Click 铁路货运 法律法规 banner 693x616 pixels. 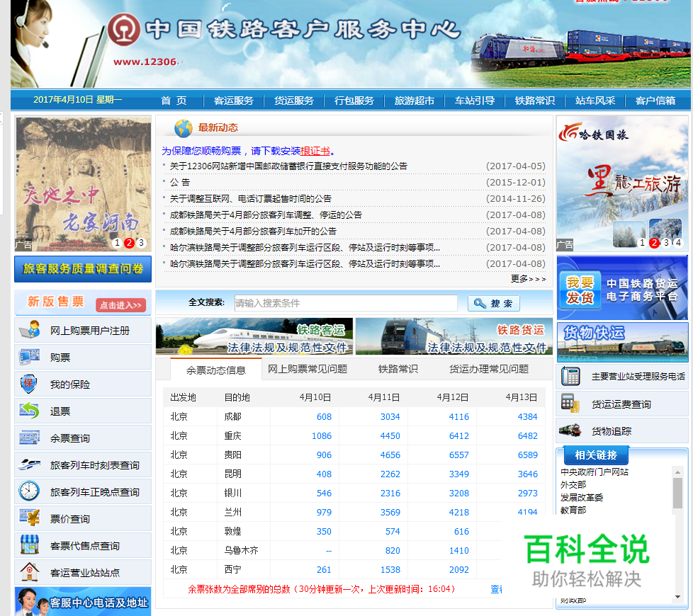(x=454, y=336)
